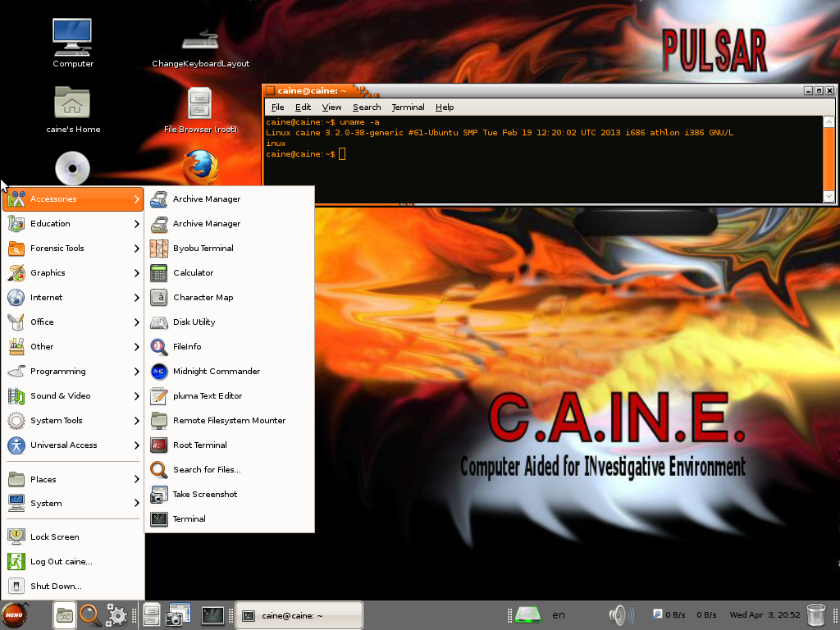This screenshot has height=630, width=840.
Task: Open Character Map from Accessories
Action: 230,297
